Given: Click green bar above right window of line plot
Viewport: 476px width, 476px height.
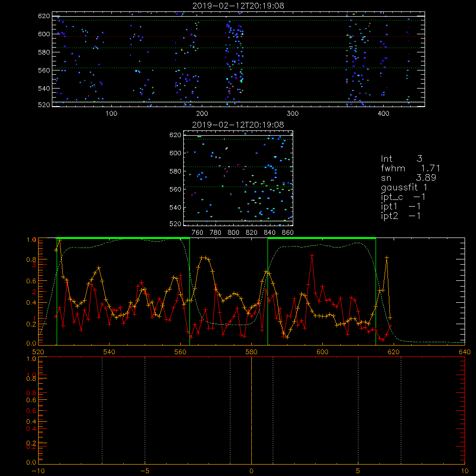Looking at the screenshot, I should [x=322, y=238].
